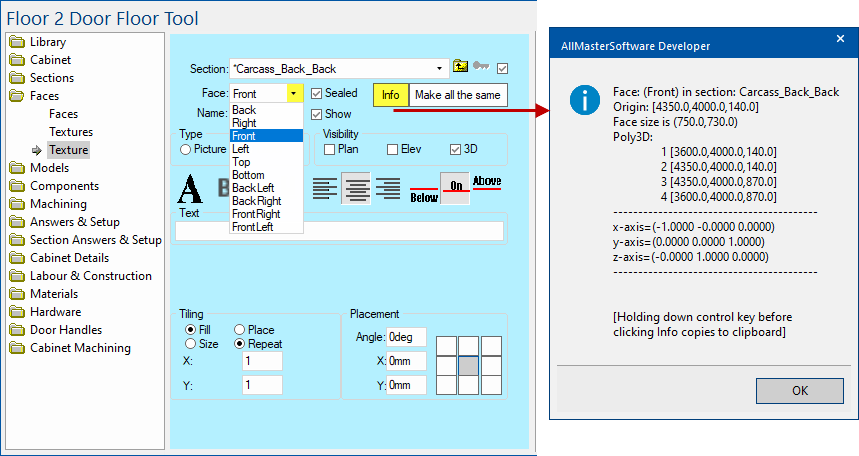Align text center icon

[x=356, y=189]
